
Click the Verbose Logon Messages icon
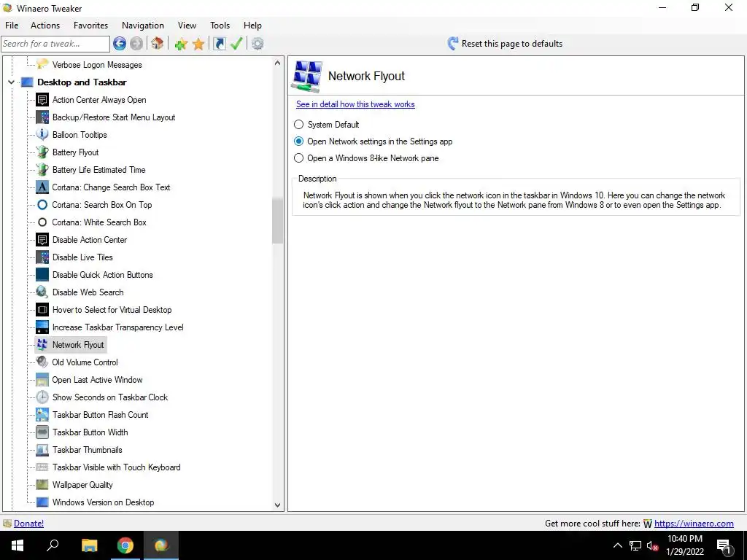tap(42, 64)
